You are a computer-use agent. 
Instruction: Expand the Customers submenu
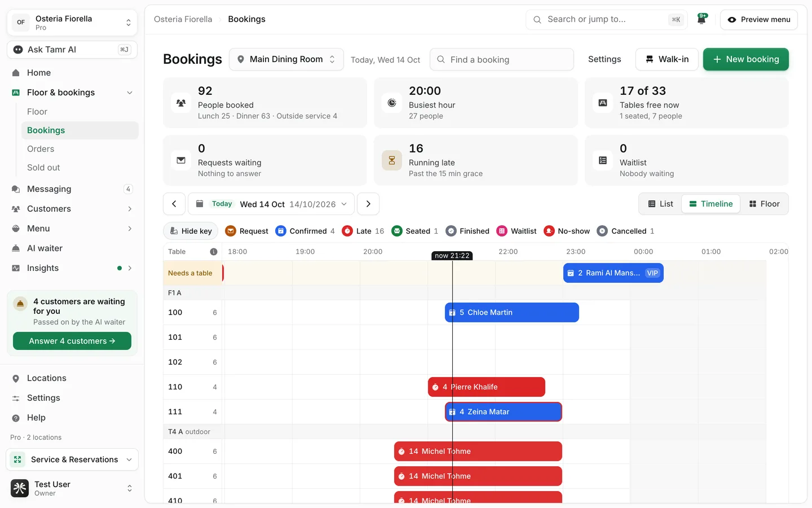pyautogui.click(x=130, y=209)
